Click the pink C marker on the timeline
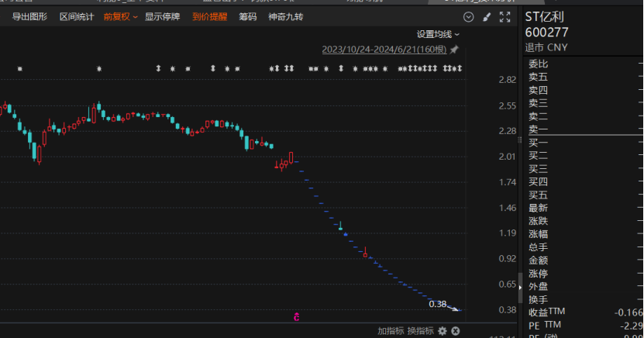Screen dimensions: 644x338 tap(296, 316)
